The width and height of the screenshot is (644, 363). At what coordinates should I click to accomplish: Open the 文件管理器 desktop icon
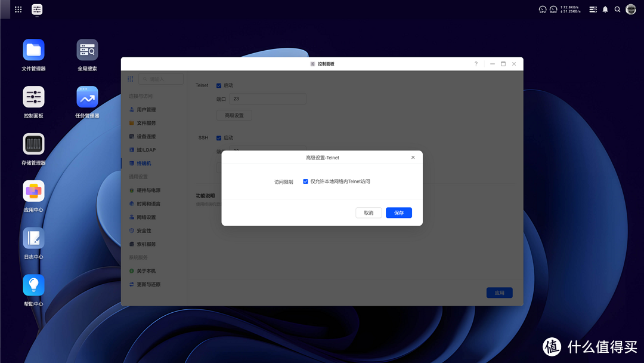(33, 50)
